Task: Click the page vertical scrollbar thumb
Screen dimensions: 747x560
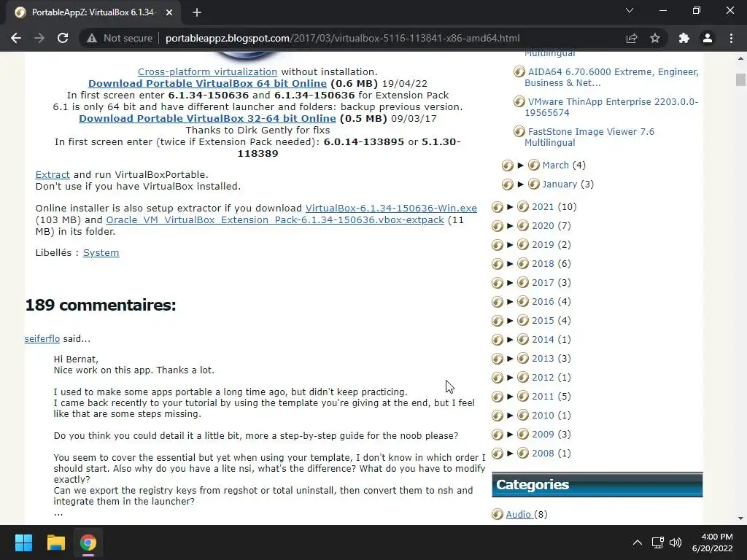Action: (740, 79)
